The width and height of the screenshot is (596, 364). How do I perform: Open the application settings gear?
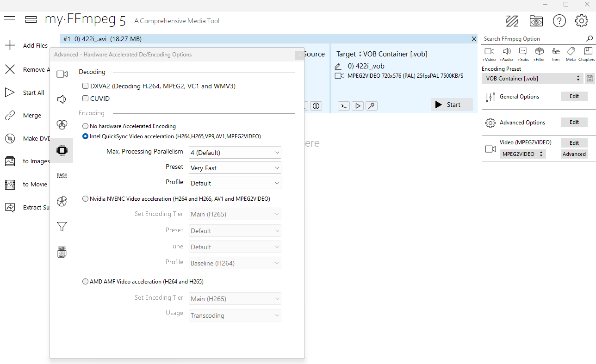pyautogui.click(x=582, y=21)
